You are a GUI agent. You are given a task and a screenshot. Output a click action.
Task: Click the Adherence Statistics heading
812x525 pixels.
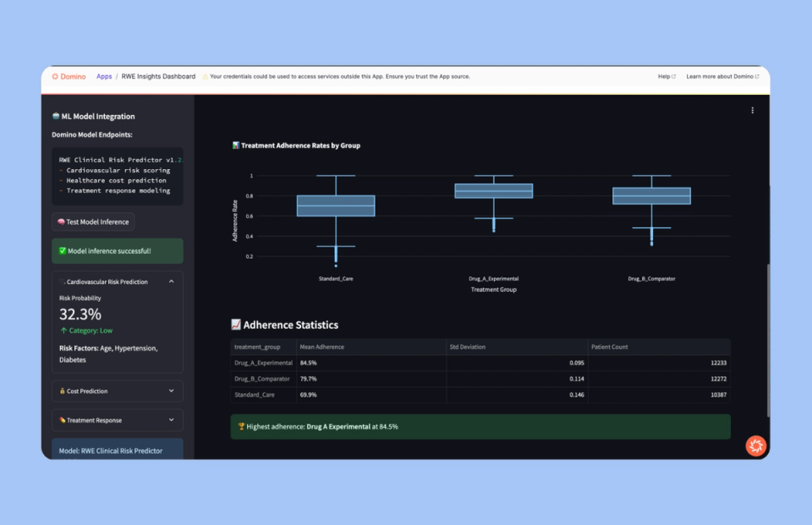pos(285,325)
